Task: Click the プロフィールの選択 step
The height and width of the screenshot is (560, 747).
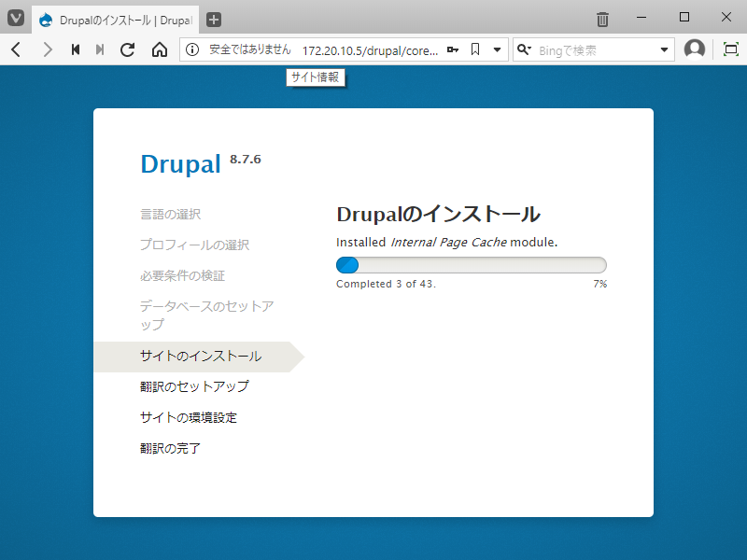Action: (194, 245)
